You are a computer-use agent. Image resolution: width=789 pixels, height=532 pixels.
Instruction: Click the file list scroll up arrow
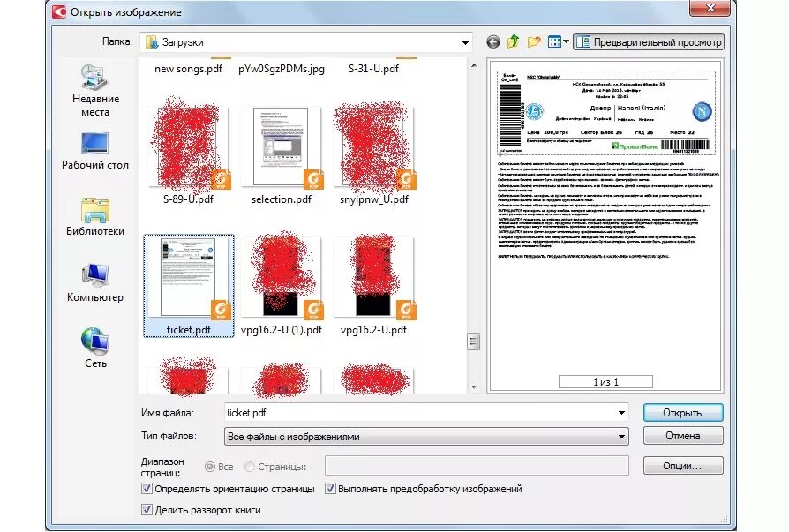[474, 66]
